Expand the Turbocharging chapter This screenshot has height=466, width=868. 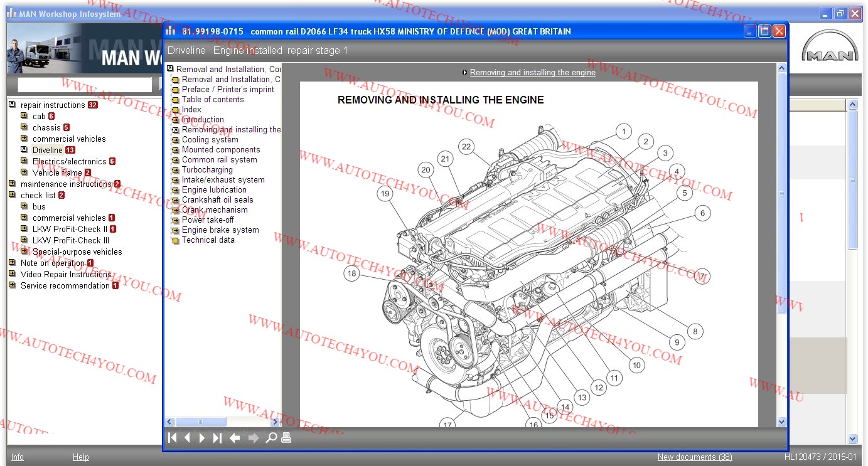pyautogui.click(x=176, y=170)
